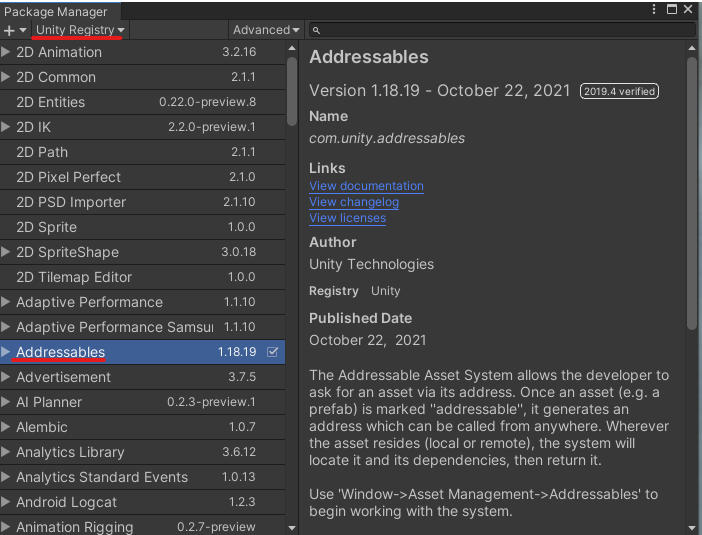Expand versions of AI Planner
The image size is (702, 535).
5,402
